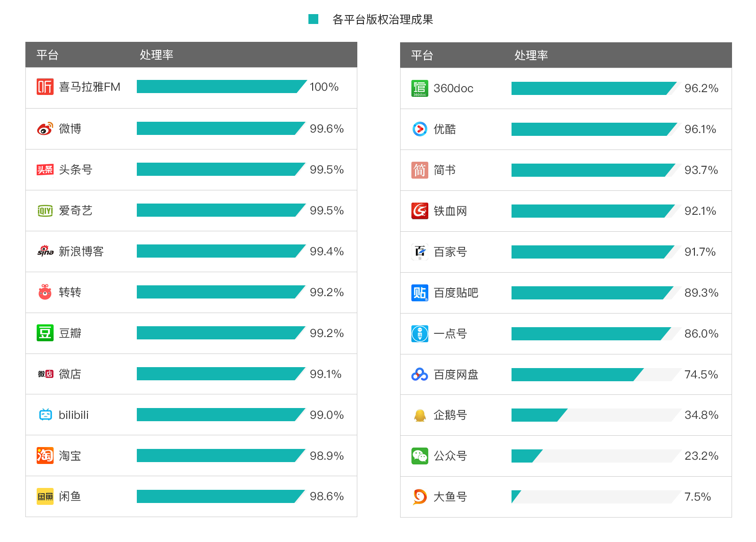Click the Weibo logo icon

[45, 128]
